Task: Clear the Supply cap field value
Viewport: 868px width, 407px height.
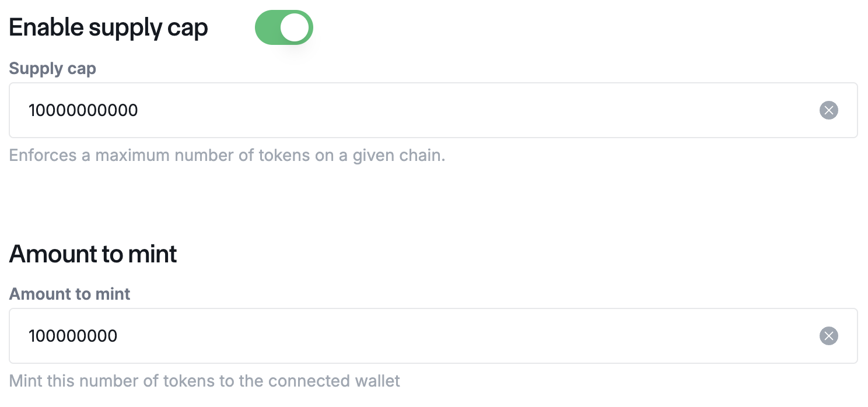Action: tap(828, 110)
